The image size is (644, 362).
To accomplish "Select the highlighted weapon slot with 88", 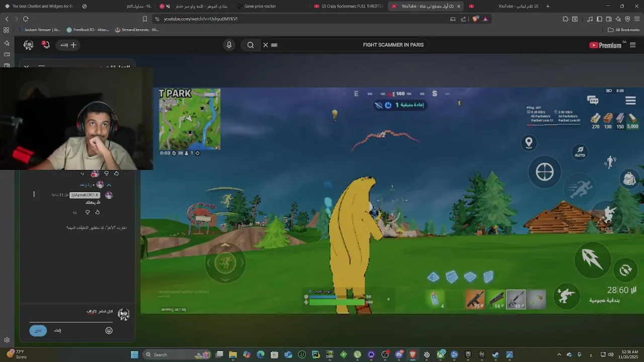I will coord(516,299).
